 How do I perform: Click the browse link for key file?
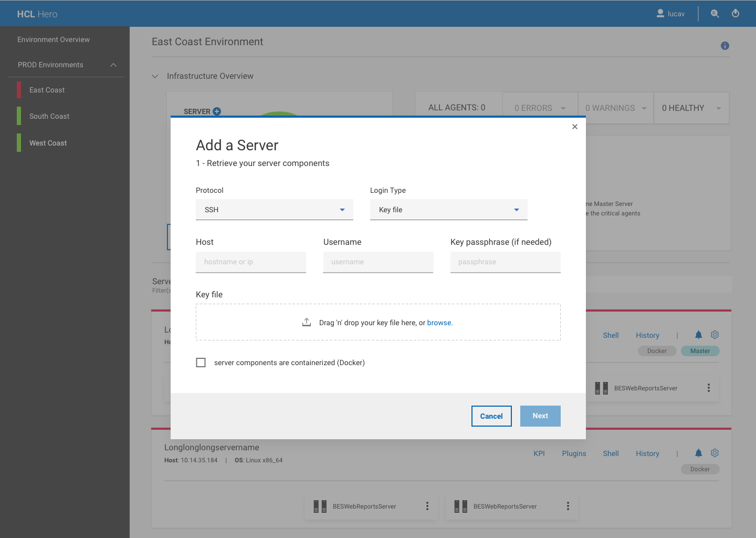(x=439, y=323)
